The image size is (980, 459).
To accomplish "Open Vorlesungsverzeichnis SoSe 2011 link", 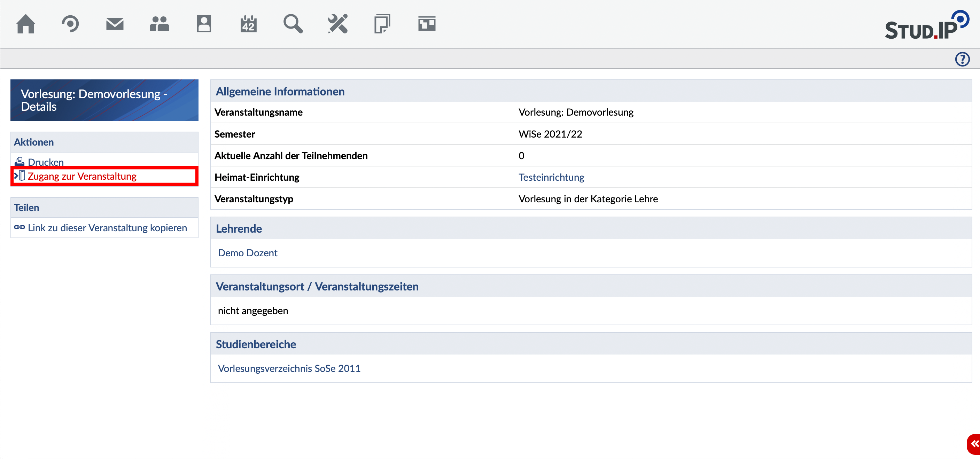I will [289, 368].
